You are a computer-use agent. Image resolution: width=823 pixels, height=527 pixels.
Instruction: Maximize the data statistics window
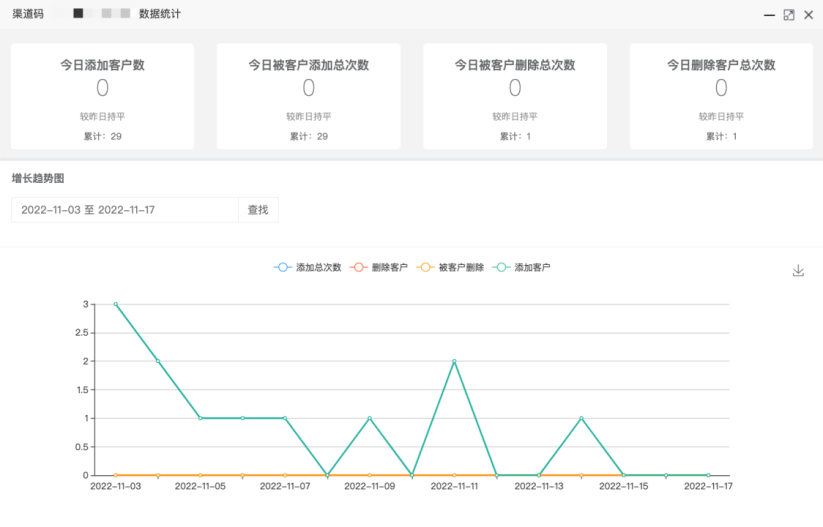(x=789, y=15)
